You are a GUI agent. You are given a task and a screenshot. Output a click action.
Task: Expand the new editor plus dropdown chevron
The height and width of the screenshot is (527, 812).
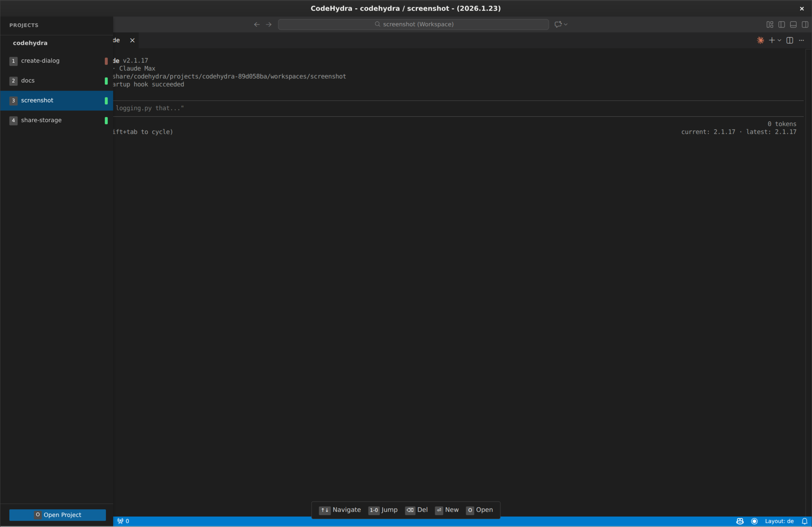coord(779,40)
